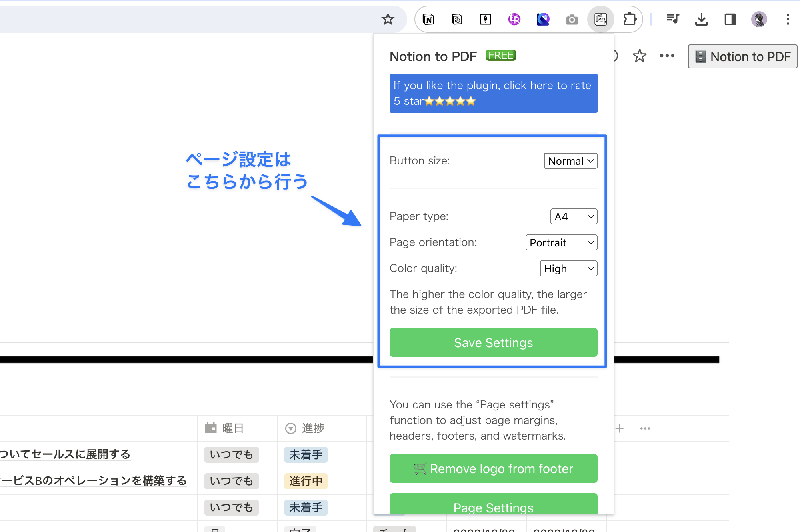Open the Chrome three-dot menu
Viewport: 800px width, 532px height.
click(x=788, y=19)
